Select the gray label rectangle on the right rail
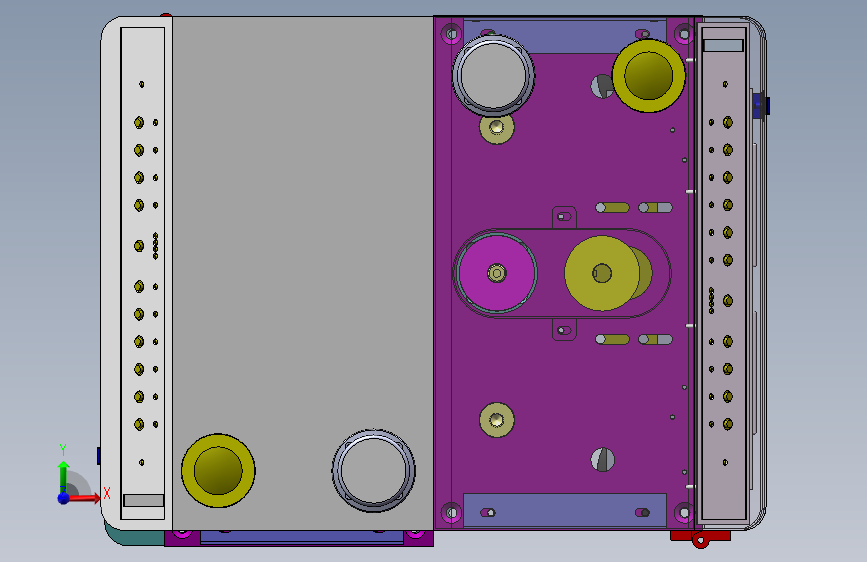This screenshot has width=867, height=562. tap(723, 45)
